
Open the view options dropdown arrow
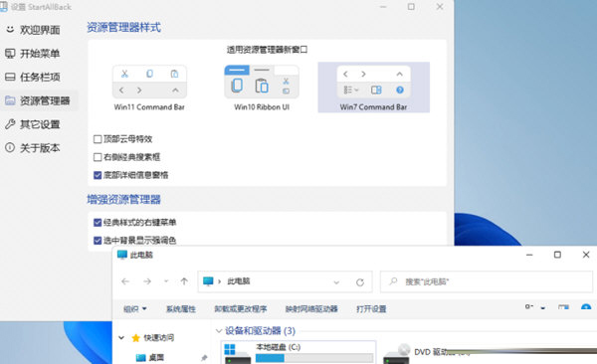(543, 307)
